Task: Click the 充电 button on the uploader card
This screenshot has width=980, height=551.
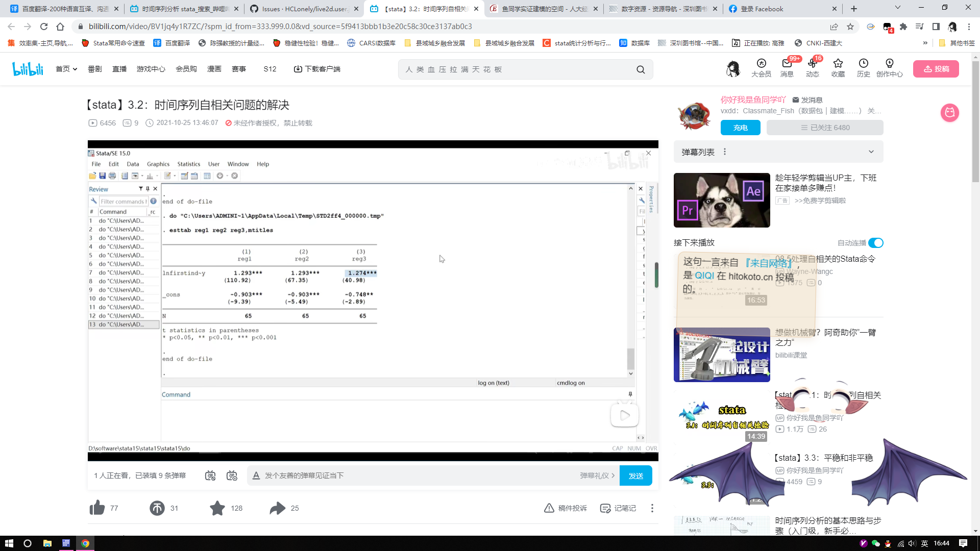Action: coord(741,128)
